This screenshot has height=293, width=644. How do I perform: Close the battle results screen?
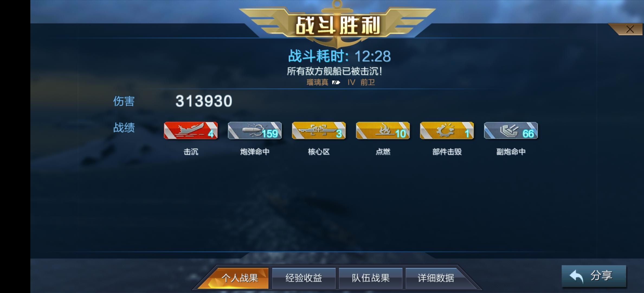(x=630, y=29)
